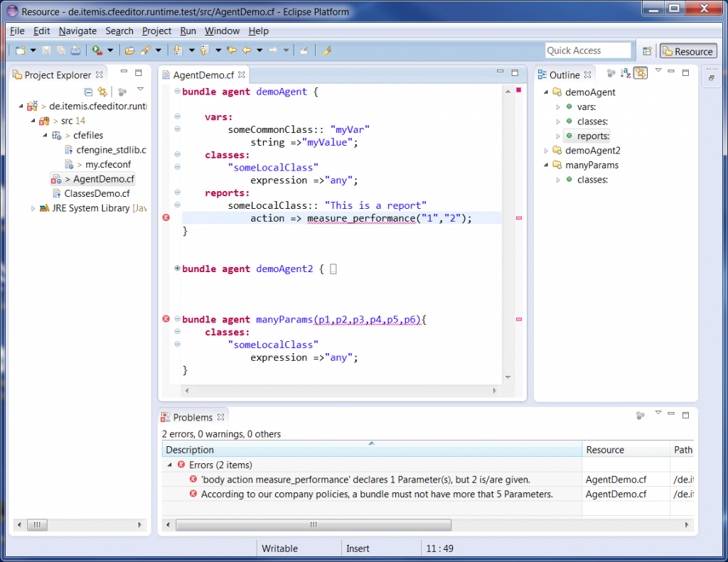Collapse the Errors (2 items) group
Screen dimensions: 728x562
(169, 465)
